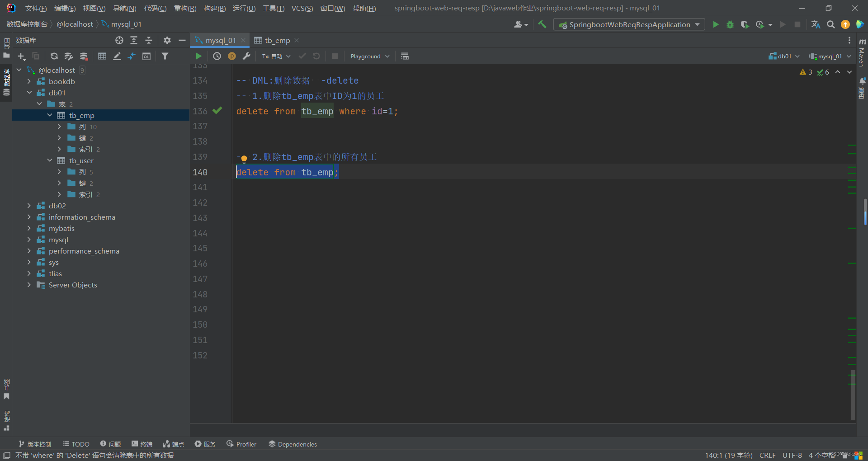Switch to the tb_emp tab

[x=276, y=40]
